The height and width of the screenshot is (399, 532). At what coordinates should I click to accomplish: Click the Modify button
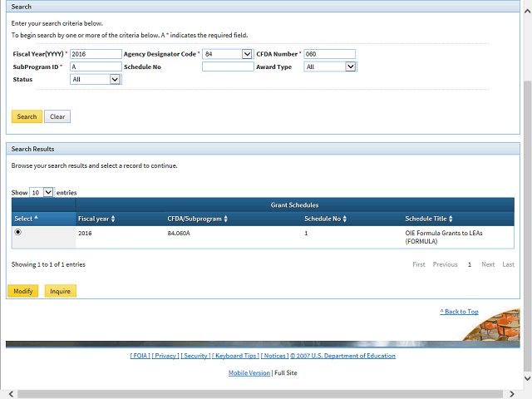tap(23, 291)
